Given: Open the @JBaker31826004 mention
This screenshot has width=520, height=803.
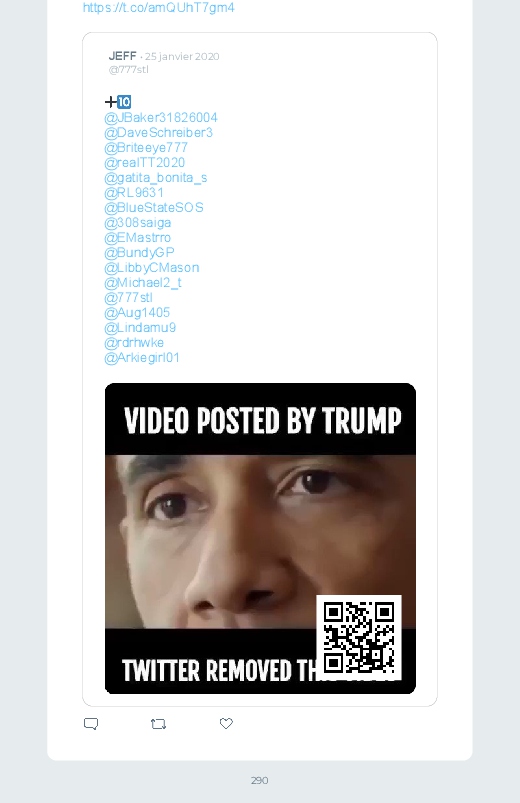Looking at the screenshot, I should pyautogui.click(x=161, y=118).
